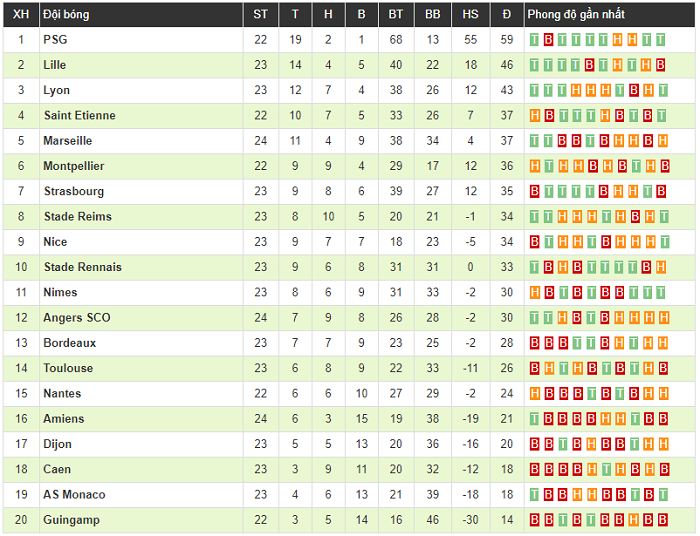Click Lyon's red B loss form badge
The height and width of the screenshot is (536, 700).
(x=633, y=90)
